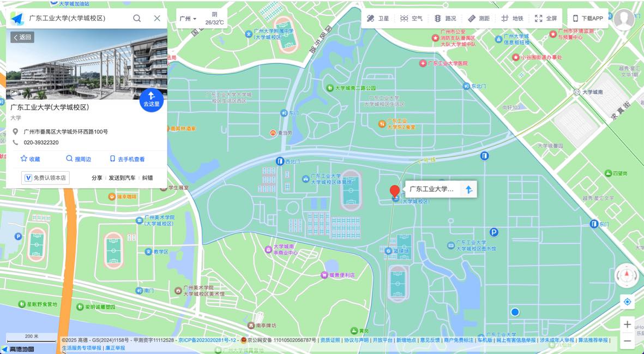This screenshot has width=644, height=354.
Task: Open the 地铁 metro map view
Action: [x=513, y=17]
